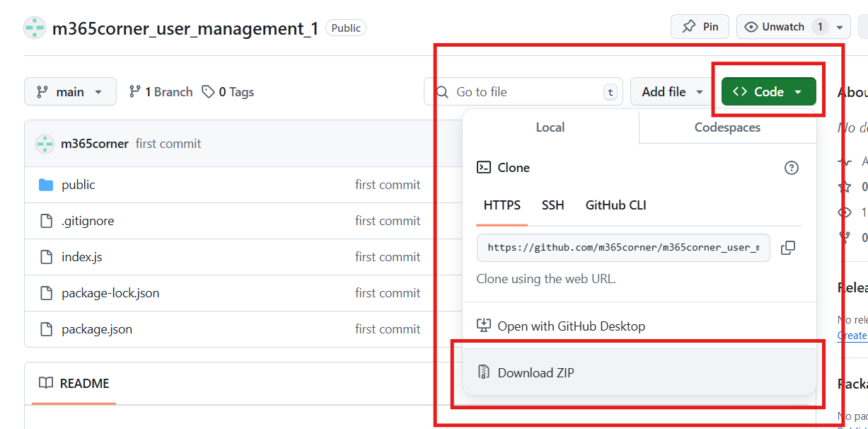Click 'first commit' in the index.js row

388,257
